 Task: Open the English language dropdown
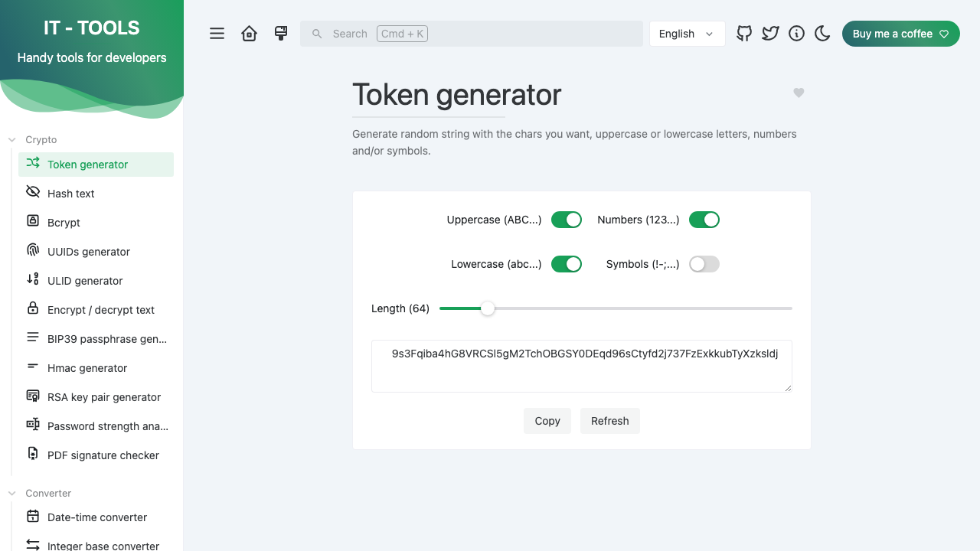pos(687,34)
